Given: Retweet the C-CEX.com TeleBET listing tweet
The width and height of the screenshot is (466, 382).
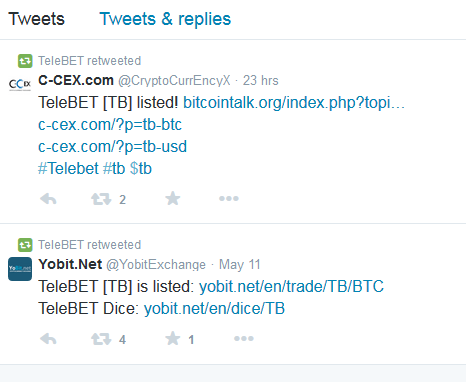Looking at the screenshot, I should [x=101, y=199].
